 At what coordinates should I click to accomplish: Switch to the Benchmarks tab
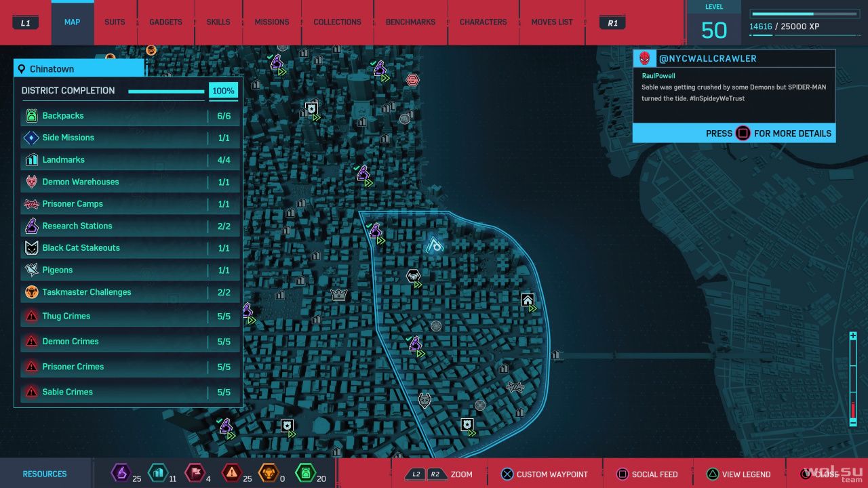(410, 22)
